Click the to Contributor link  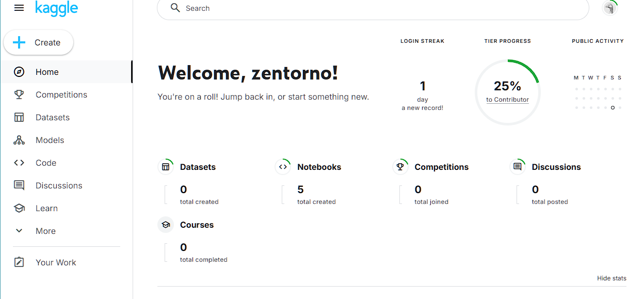tap(507, 100)
